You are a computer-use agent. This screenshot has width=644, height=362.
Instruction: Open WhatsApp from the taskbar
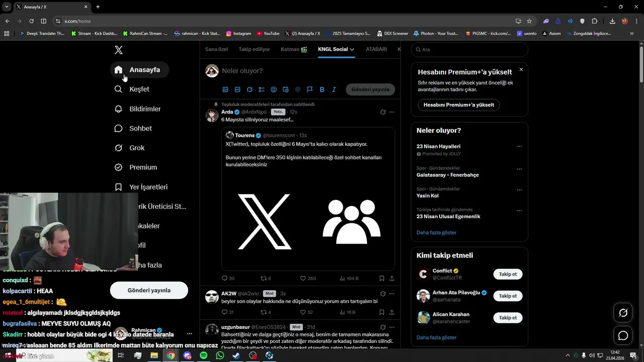220,355
